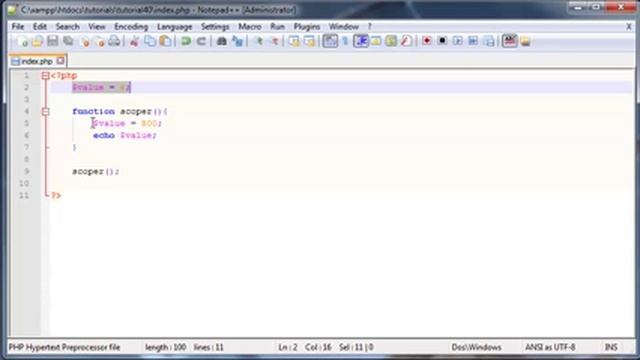
Task: Print the document via the printer icon
Action: [115, 41]
